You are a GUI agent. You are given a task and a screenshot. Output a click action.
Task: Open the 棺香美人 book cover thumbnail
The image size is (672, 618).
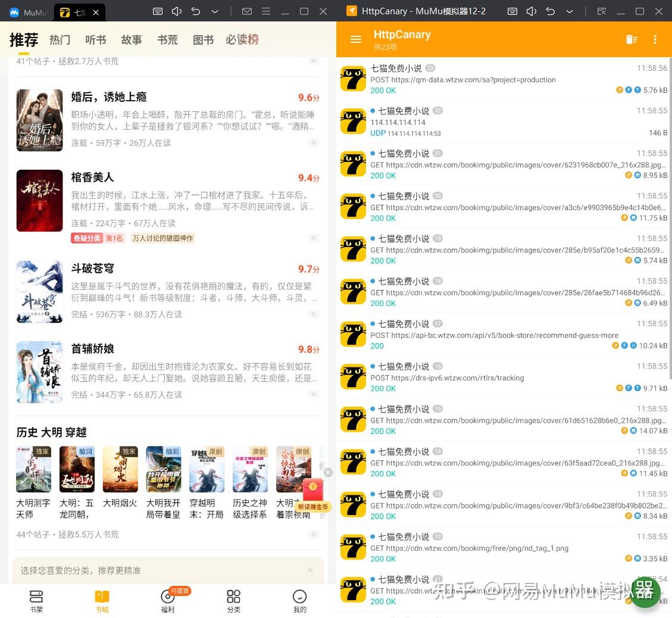pyautogui.click(x=39, y=201)
